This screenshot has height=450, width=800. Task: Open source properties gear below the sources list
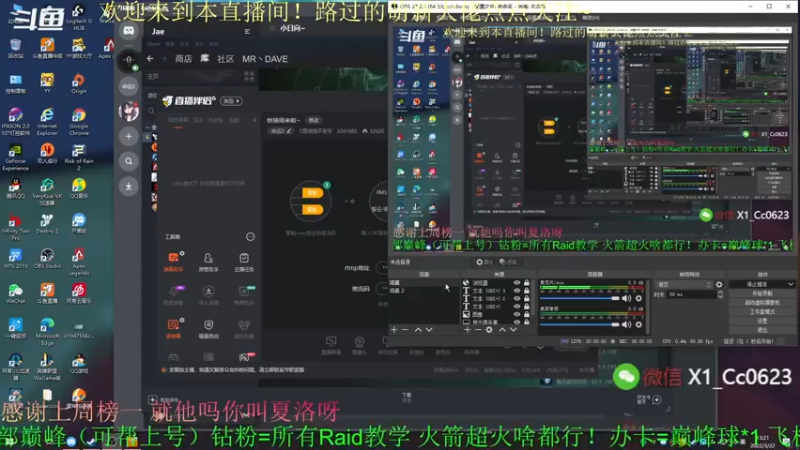(489, 330)
